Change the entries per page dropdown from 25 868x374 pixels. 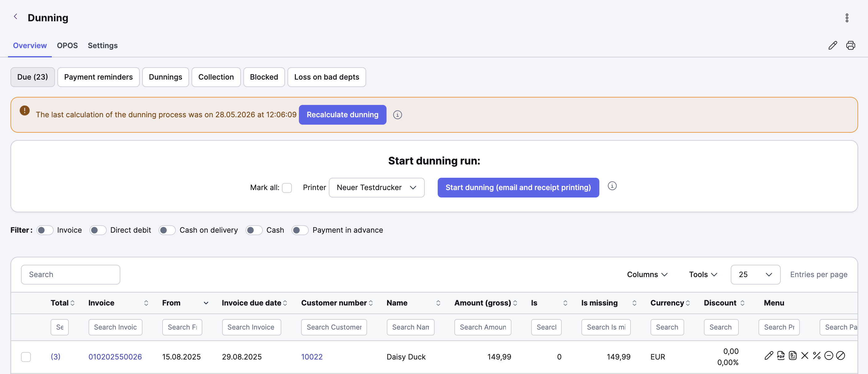755,275
